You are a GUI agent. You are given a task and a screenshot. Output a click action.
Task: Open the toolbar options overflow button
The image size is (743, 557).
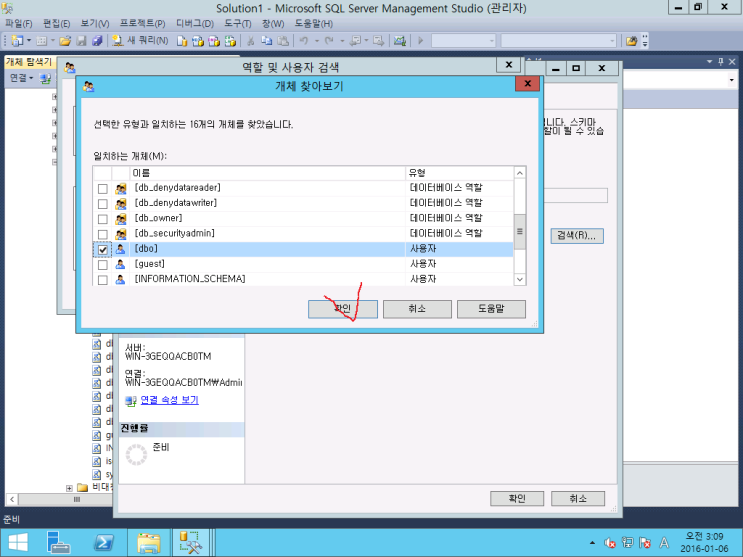(x=645, y=41)
